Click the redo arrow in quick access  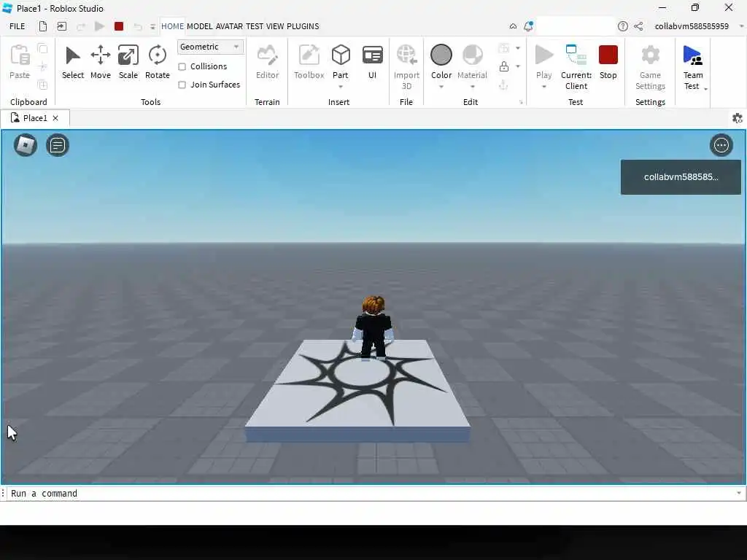pyautogui.click(x=81, y=27)
